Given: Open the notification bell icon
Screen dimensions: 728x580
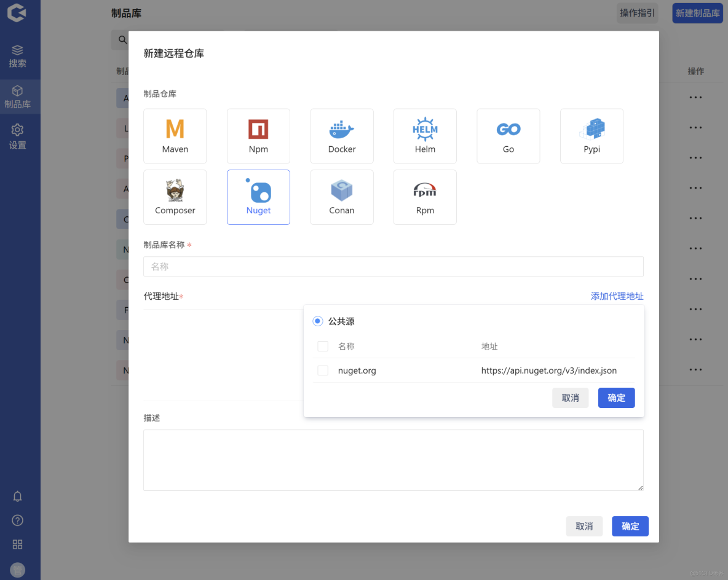Looking at the screenshot, I should (17, 496).
